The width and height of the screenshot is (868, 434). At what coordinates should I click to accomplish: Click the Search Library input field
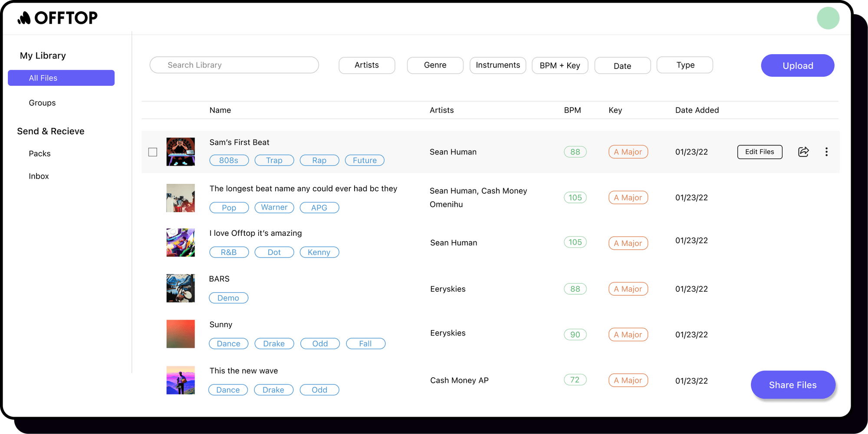click(x=234, y=65)
